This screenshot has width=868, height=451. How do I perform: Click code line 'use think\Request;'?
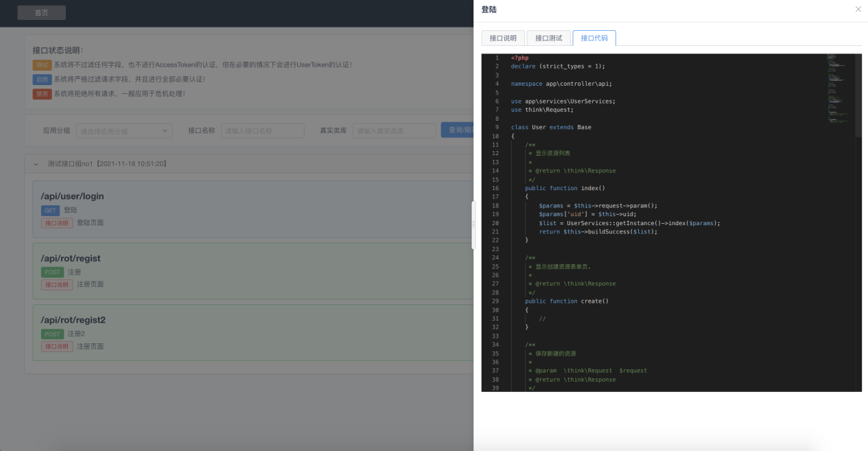click(542, 110)
